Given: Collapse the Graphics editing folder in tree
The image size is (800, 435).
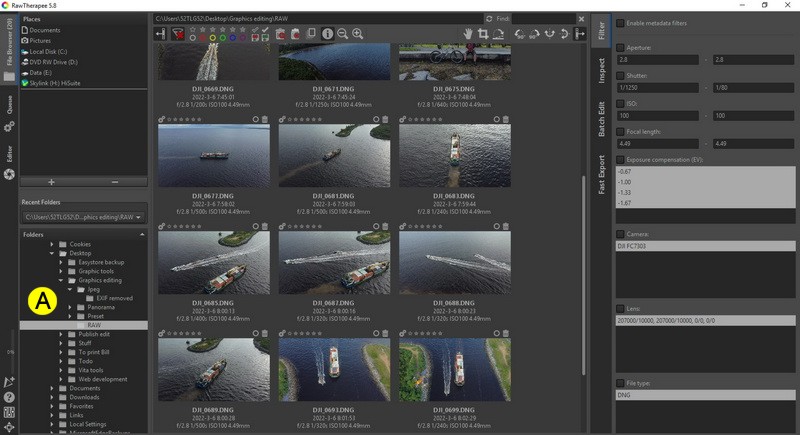Looking at the screenshot, I should click(62, 280).
